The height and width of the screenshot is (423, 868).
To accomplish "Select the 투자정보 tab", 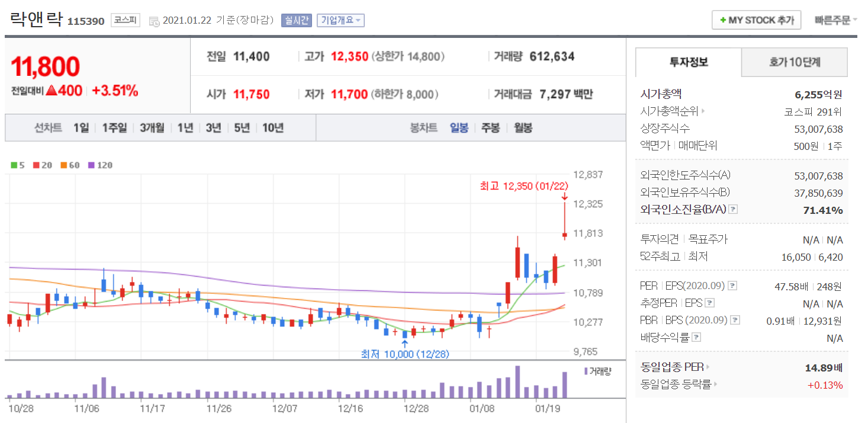I will click(x=688, y=62).
